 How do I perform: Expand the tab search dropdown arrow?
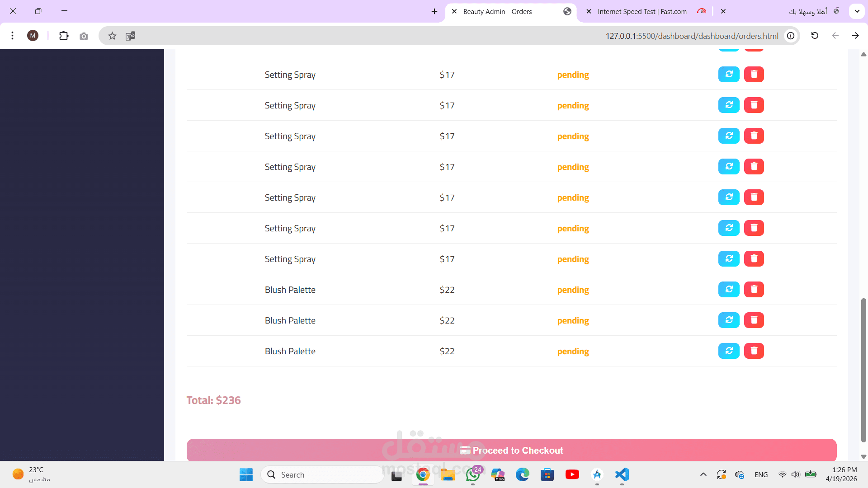pos(857,11)
